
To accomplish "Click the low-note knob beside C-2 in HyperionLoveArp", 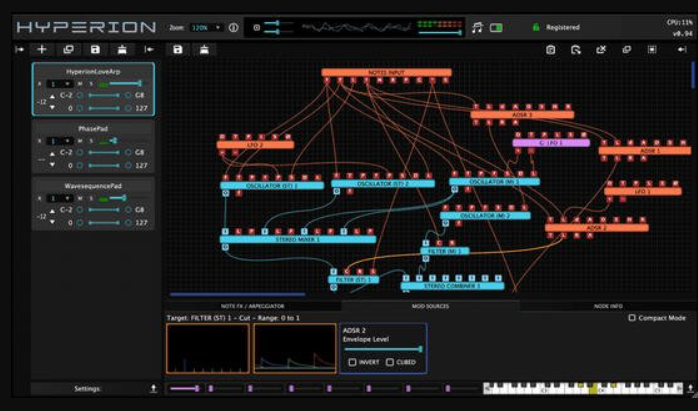I will point(80,95).
